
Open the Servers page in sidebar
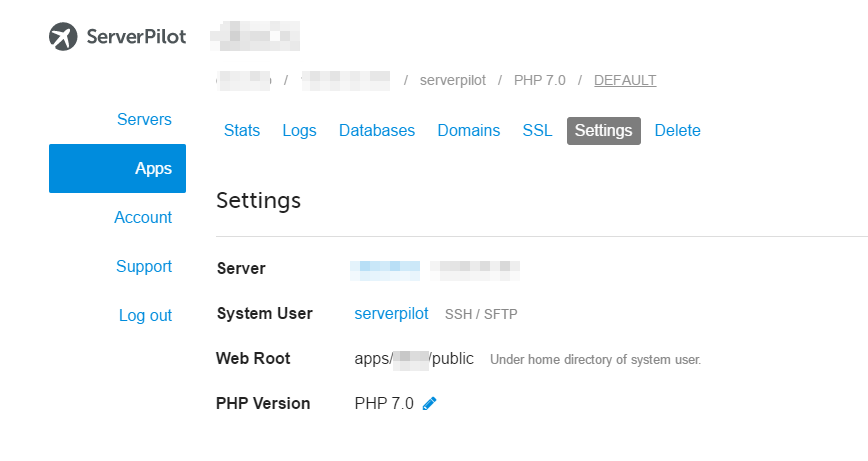tap(144, 120)
